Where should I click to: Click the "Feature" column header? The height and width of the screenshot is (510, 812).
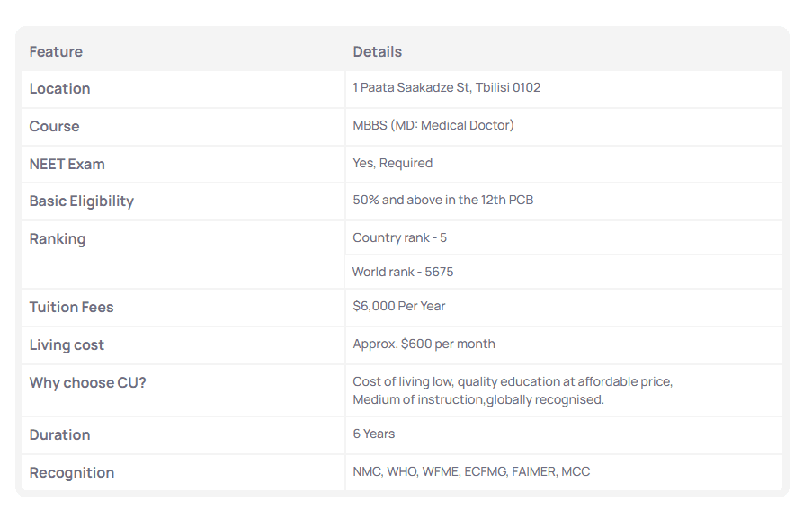56,52
